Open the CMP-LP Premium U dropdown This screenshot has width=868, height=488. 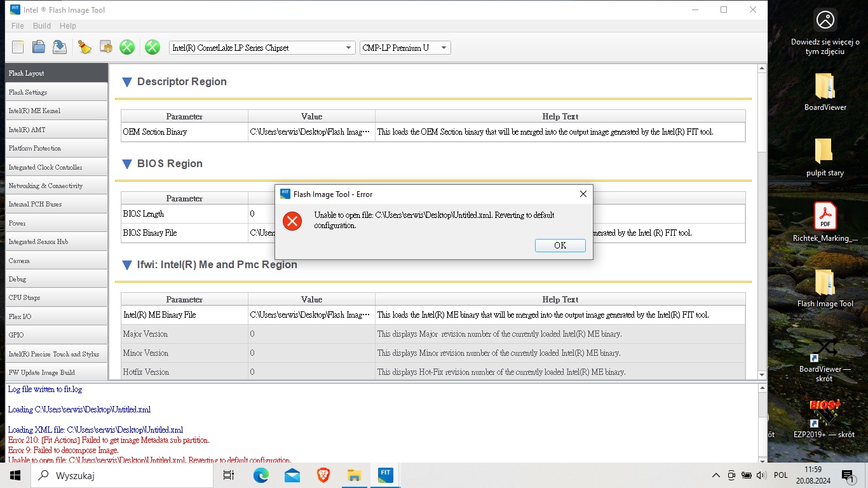click(x=405, y=48)
